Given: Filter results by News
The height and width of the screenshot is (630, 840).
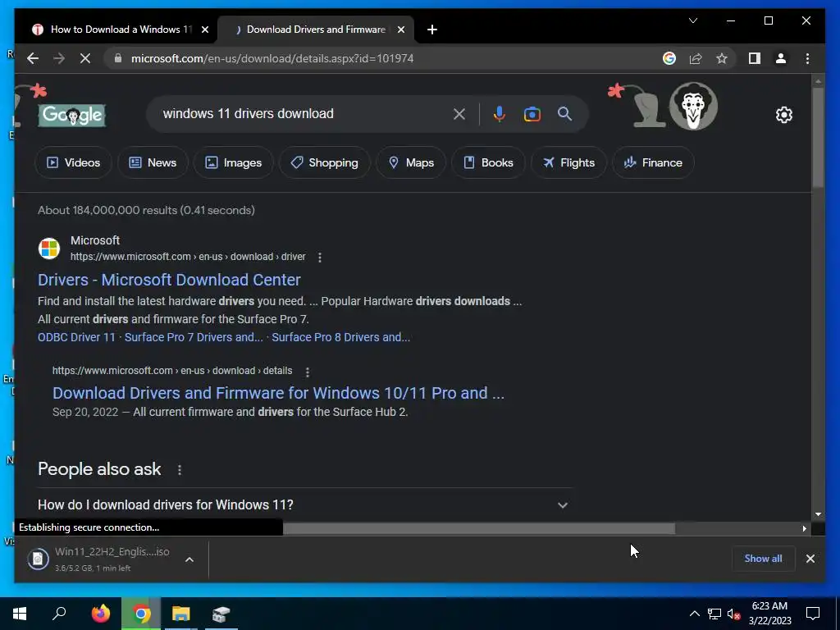Looking at the screenshot, I should point(153,162).
